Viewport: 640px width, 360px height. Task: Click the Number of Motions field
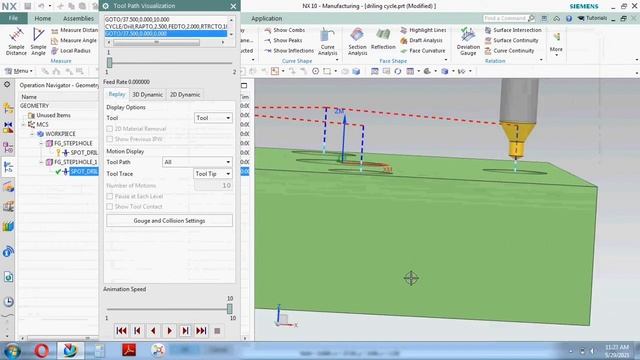(x=213, y=185)
